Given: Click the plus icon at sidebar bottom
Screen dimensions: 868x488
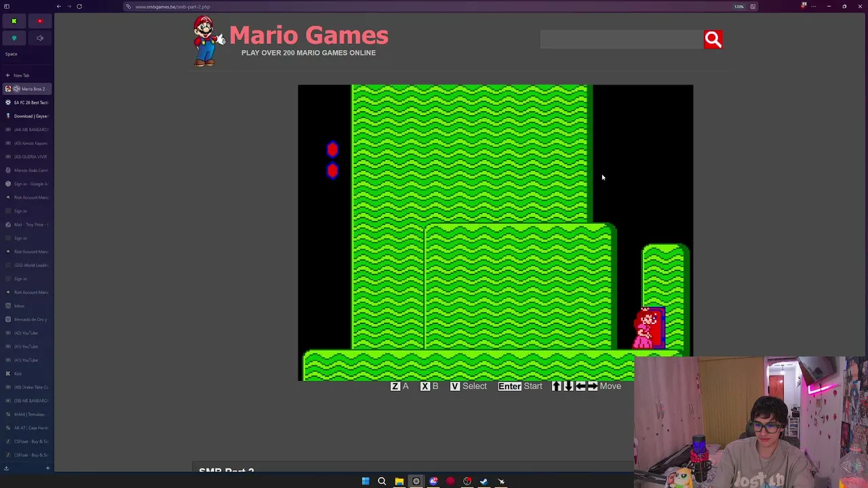Looking at the screenshot, I should pyautogui.click(x=47, y=468).
